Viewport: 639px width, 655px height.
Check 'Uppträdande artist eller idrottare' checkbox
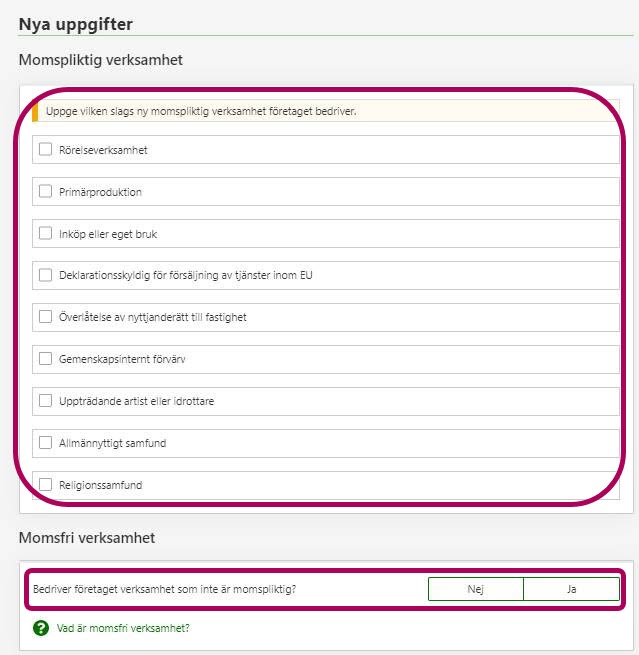(x=46, y=401)
